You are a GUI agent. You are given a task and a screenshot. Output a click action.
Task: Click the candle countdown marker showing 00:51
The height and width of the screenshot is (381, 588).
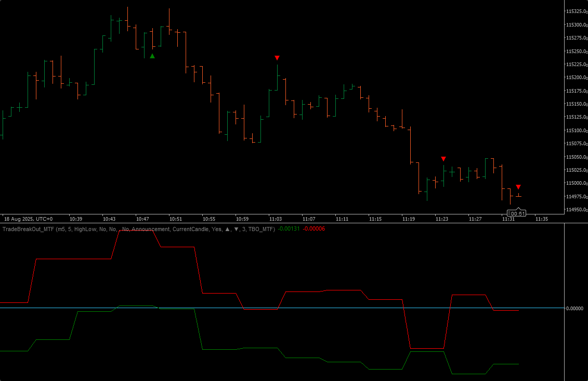(516, 213)
